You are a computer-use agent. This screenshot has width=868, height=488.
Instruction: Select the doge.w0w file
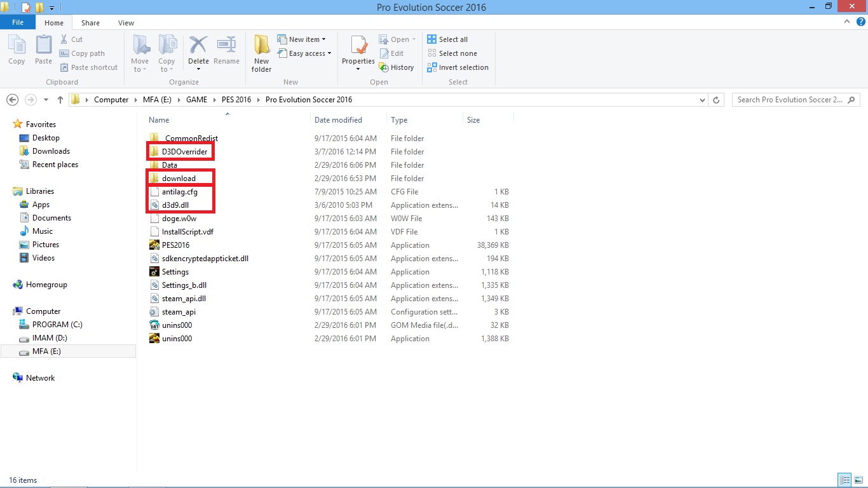[x=179, y=219]
